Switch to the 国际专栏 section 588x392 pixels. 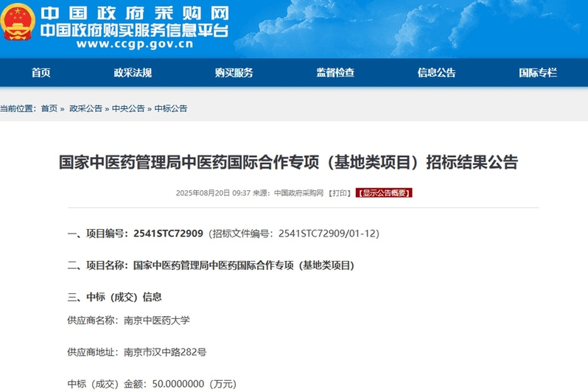tap(538, 72)
